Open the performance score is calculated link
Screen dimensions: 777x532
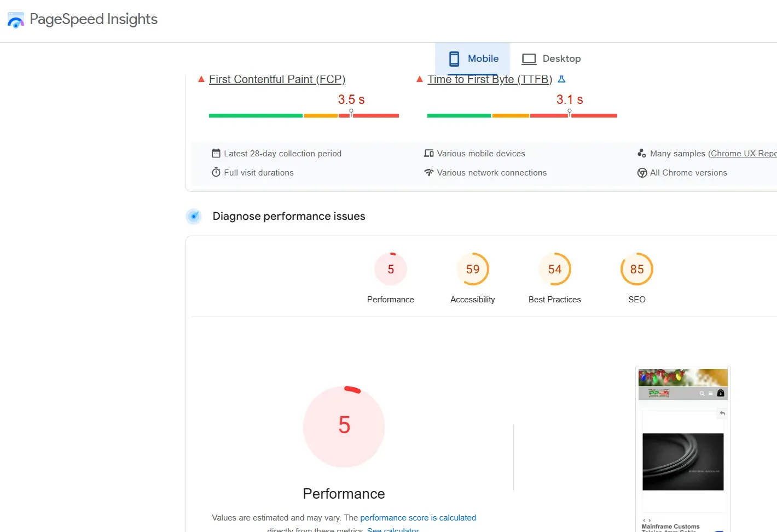pyautogui.click(x=418, y=517)
